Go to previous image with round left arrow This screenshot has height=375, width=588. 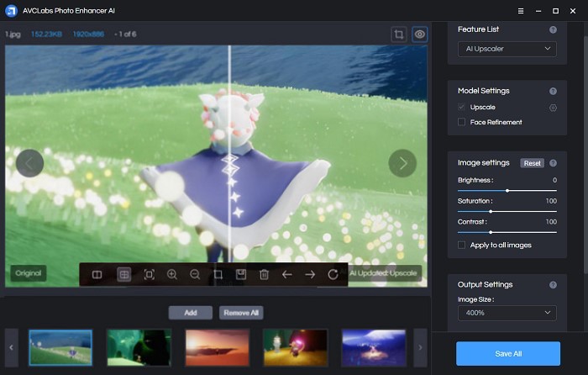[x=29, y=163]
